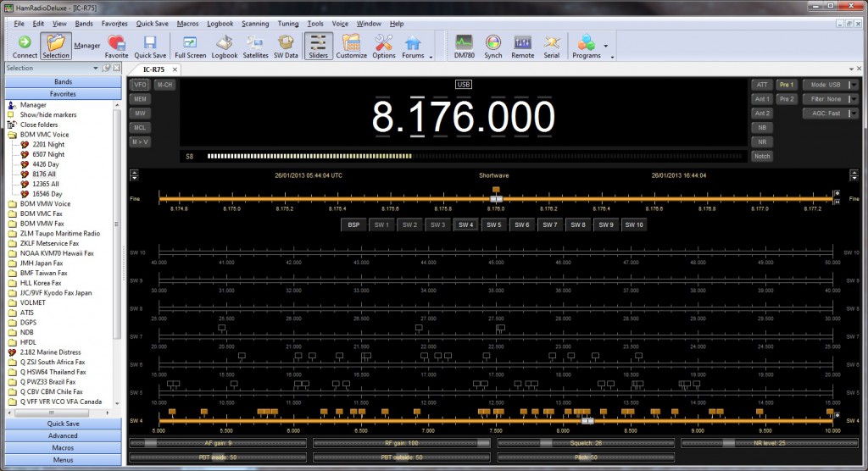Toggle the Pre 1 preamp button
Viewport: 868px width, 471px height.
[x=786, y=85]
